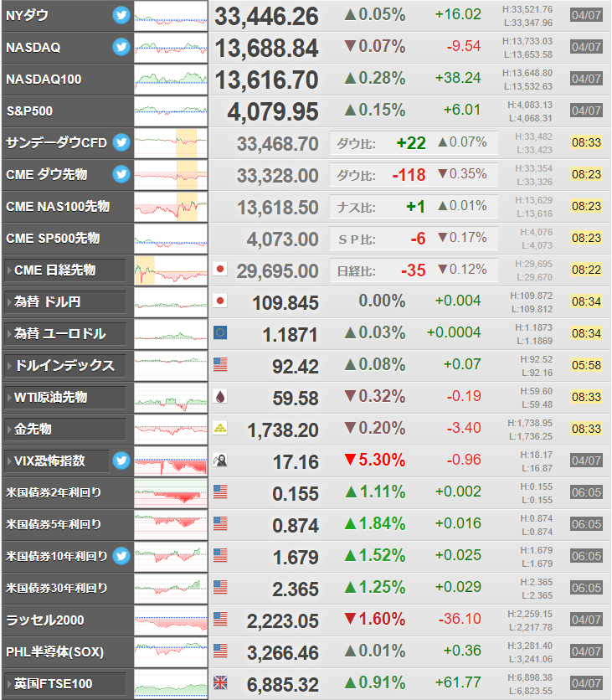Screen dimensions: 612x700
Task: Click the US flag in ラッセル2000 row
Action: pyautogui.click(x=220, y=619)
